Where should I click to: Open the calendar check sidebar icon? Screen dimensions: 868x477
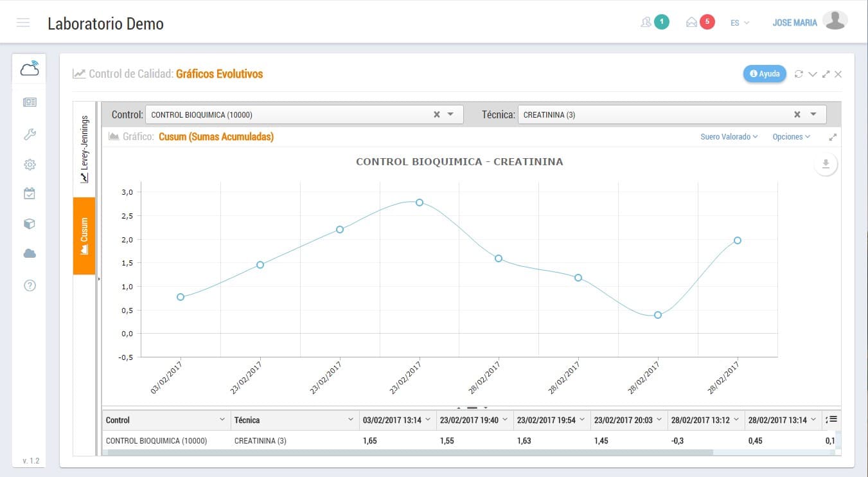click(30, 193)
